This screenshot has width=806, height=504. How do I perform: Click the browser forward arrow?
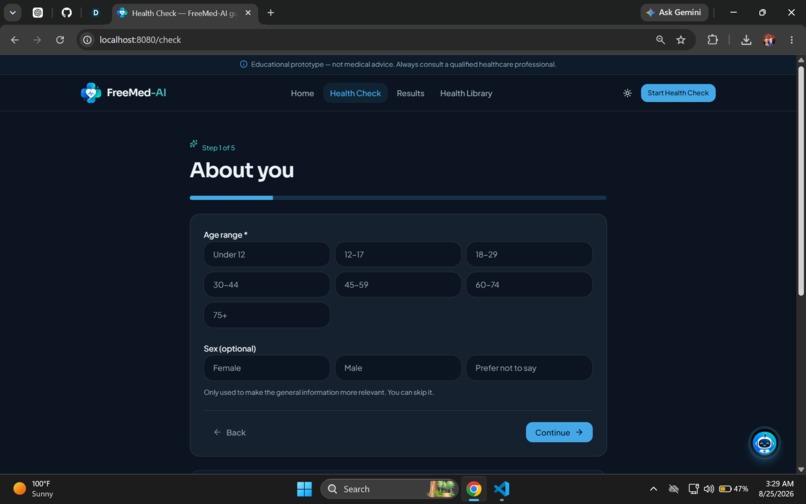(x=37, y=40)
